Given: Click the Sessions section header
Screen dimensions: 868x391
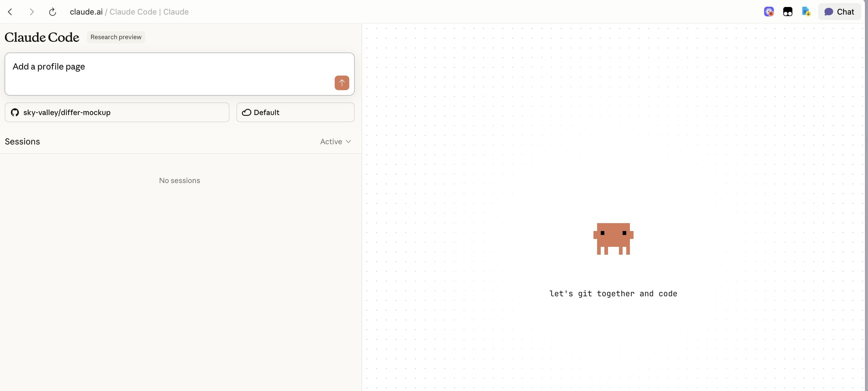Looking at the screenshot, I should click(22, 141).
